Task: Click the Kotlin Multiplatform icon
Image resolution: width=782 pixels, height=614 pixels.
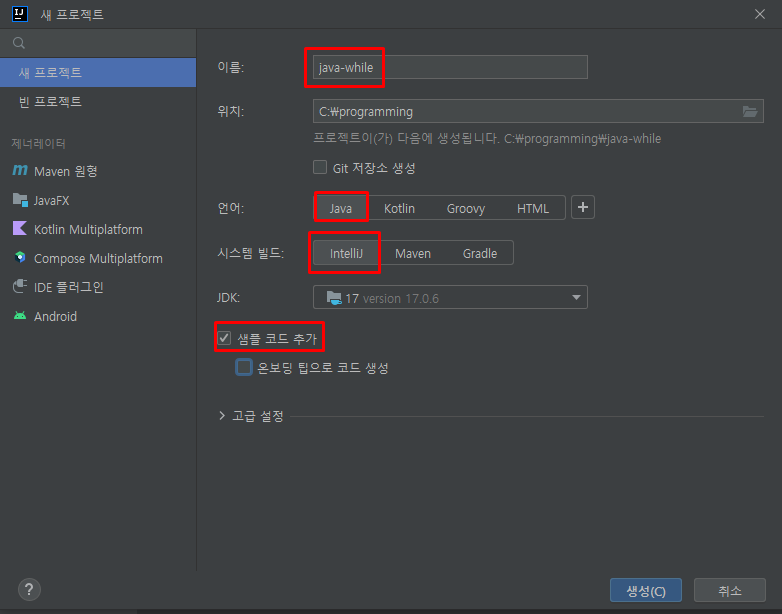Action: [x=20, y=229]
